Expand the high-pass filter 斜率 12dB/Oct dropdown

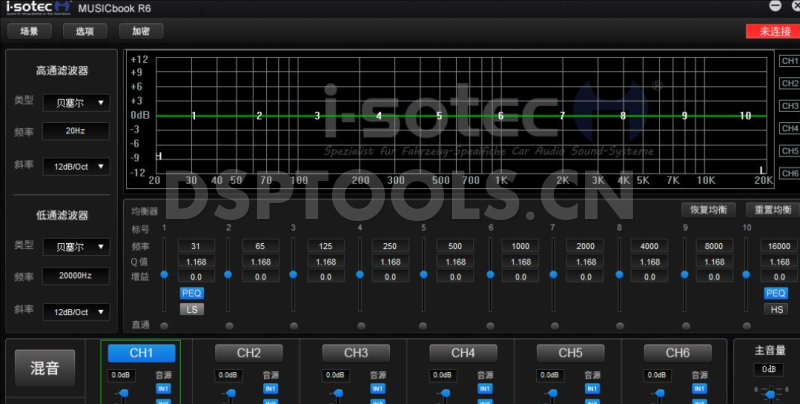[76, 166]
